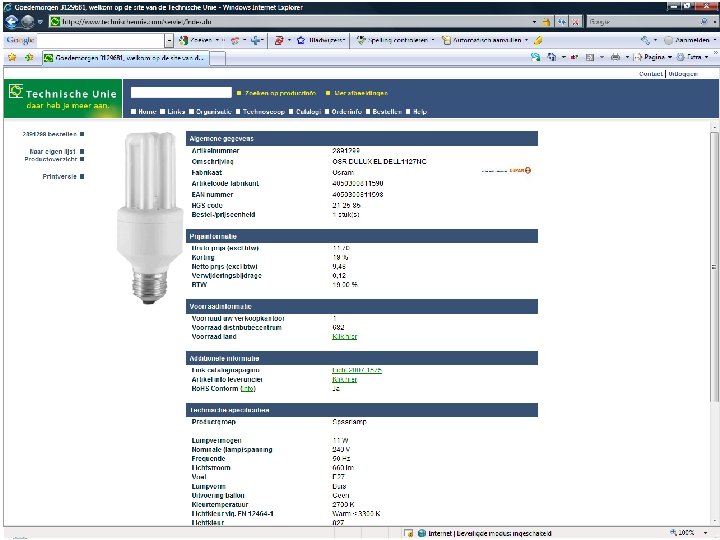Click the lamp product image
Image resolution: width=720 pixels, height=540 pixels.
(x=150, y=218)
